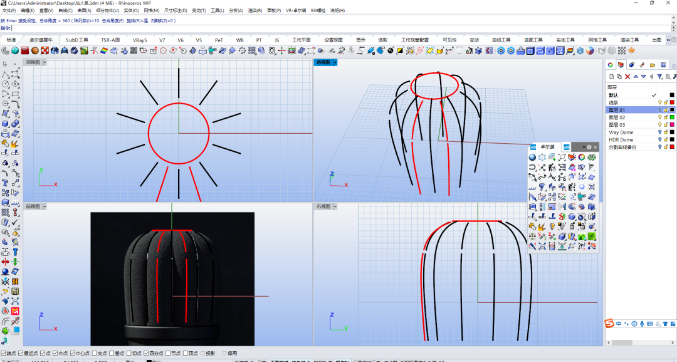Select the pointer arrow tool in left toolbar

(x=5, y=64)
